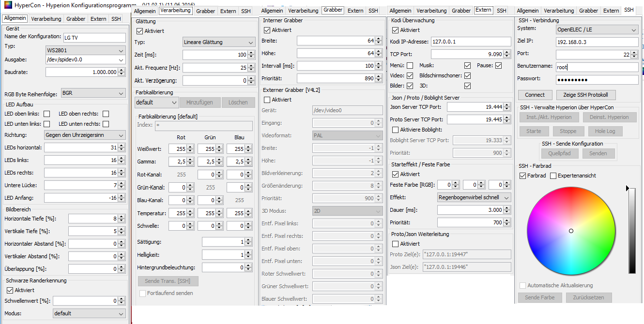The height and width of the screenshot is (324, 644).
Task: Check the Expertenansicht option
Action: pyautogui.click(x=553, y=176)
